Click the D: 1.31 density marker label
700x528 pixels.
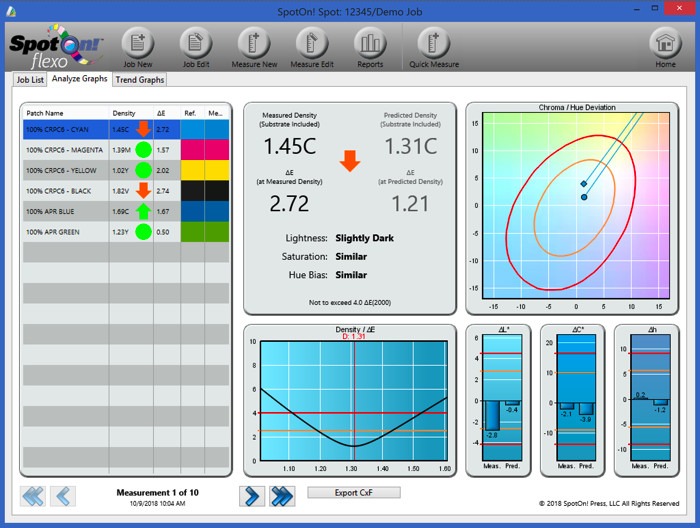[354, 337]
